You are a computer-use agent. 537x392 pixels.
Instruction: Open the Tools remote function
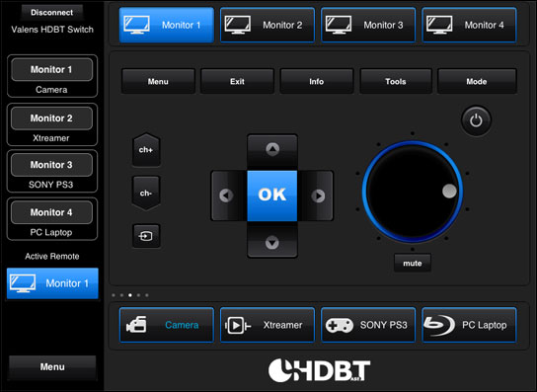coord(396,82)
